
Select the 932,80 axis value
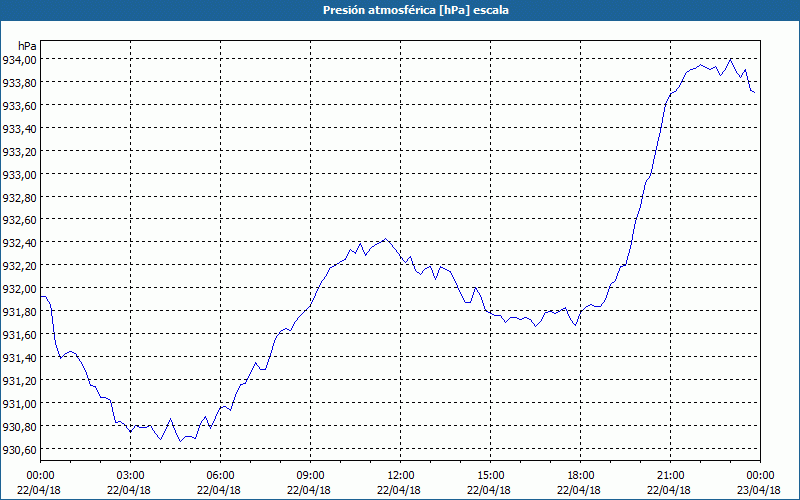pyautogui.click(x=19, y=197)
